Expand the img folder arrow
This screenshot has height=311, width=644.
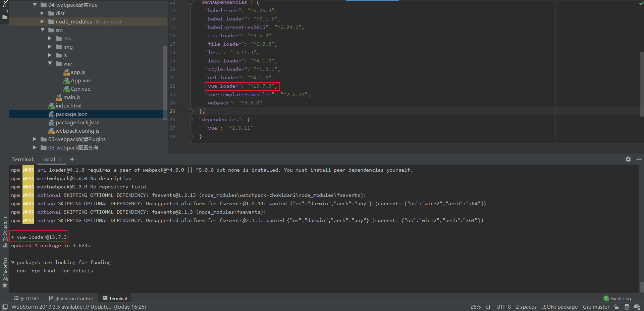point(50,47)
